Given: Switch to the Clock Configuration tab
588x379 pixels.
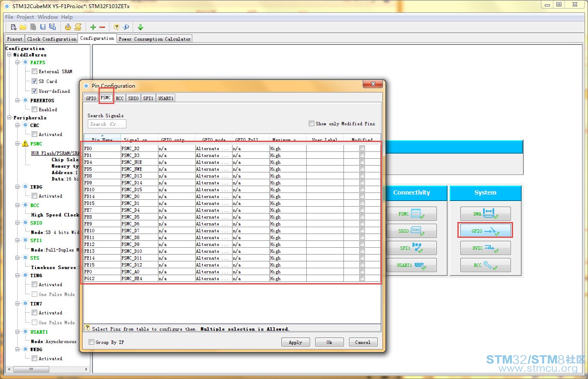Looking at the screenshot, I should click(51, 39).
